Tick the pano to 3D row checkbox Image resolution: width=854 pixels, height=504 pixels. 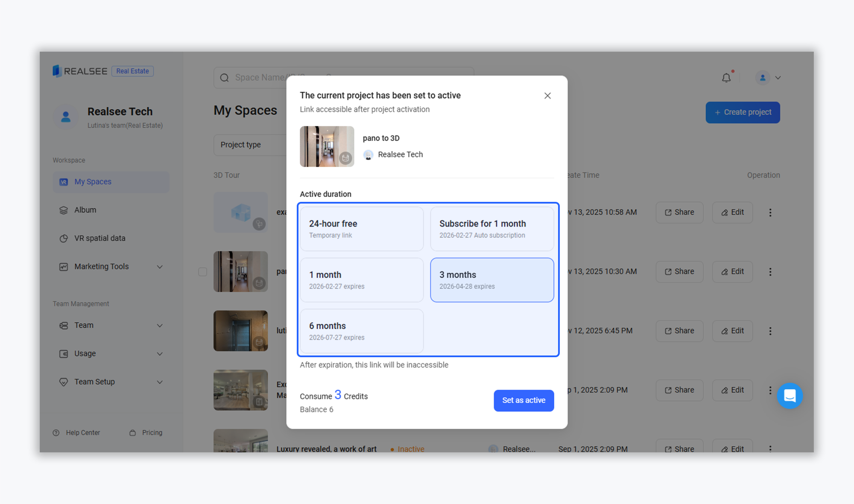click(x=202, y=272)
